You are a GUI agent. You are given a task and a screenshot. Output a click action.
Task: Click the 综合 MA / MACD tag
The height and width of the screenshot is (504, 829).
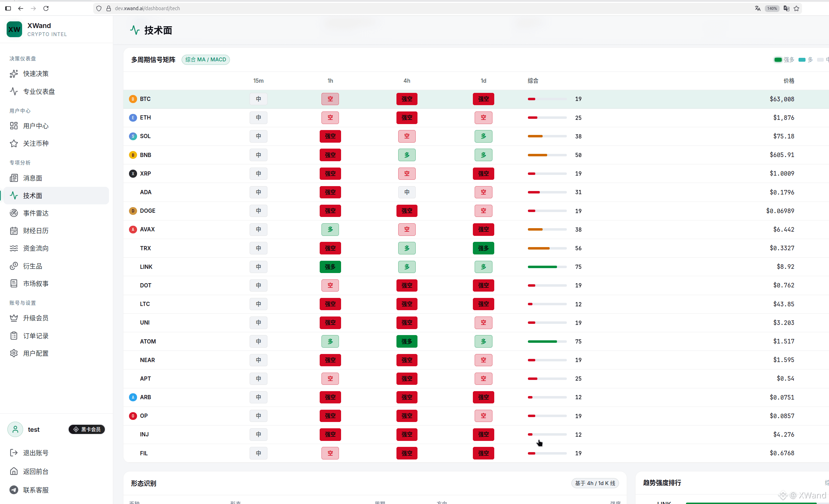[x=206, y=60]
